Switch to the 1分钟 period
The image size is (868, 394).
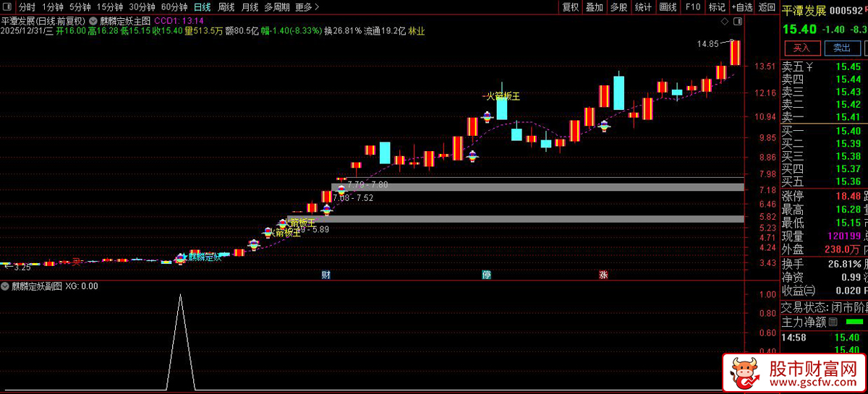53,7
